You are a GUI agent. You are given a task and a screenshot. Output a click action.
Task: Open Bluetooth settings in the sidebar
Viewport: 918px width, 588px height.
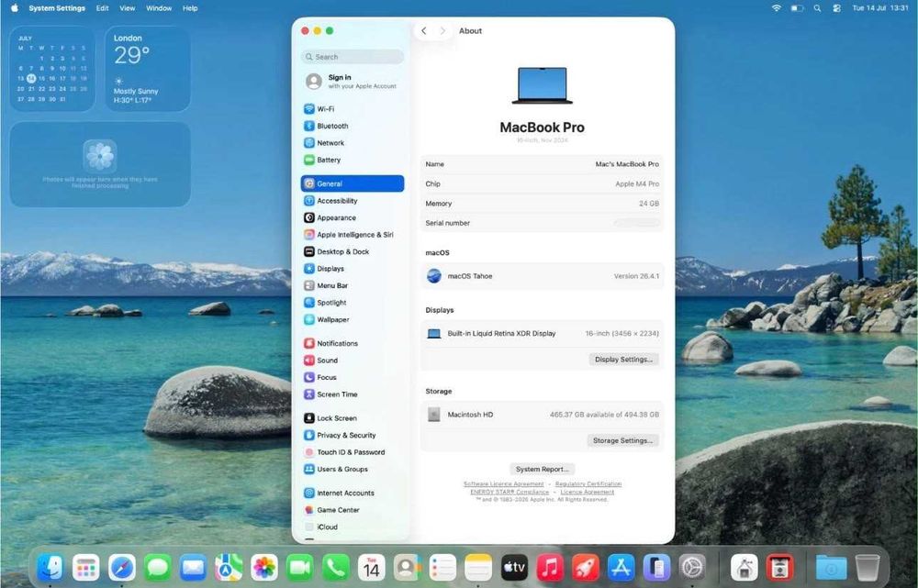[352, 126]
